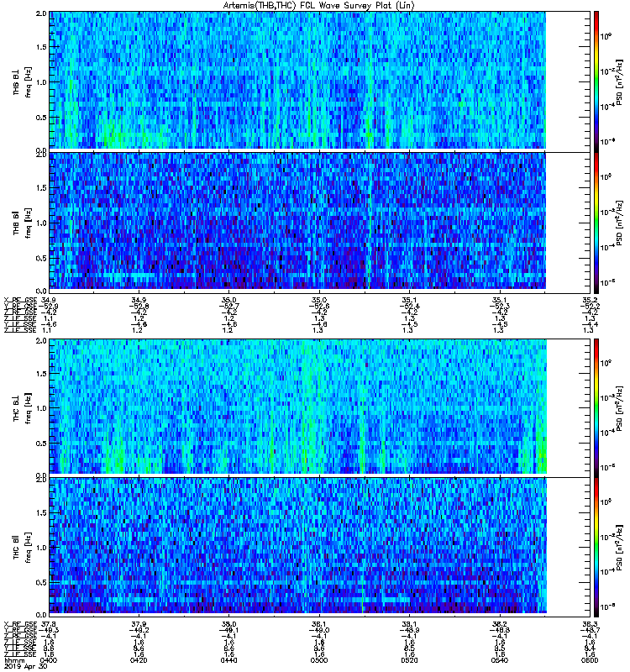
Task: Click the THC X position value '37.9'
Action: (139, 624)
